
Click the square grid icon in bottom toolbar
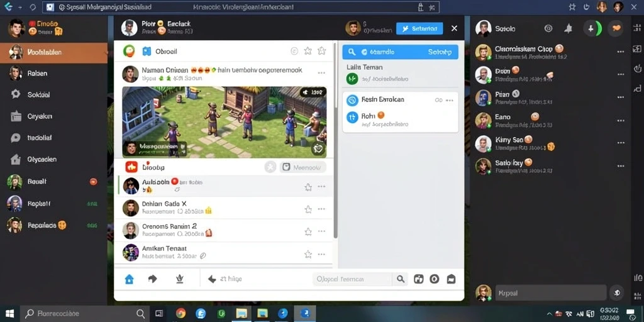(x=418, y=279)
